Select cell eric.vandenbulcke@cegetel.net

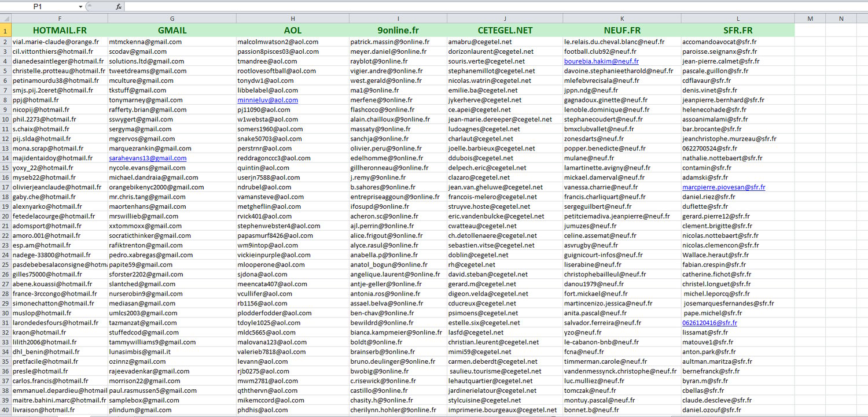pos(505,216)
